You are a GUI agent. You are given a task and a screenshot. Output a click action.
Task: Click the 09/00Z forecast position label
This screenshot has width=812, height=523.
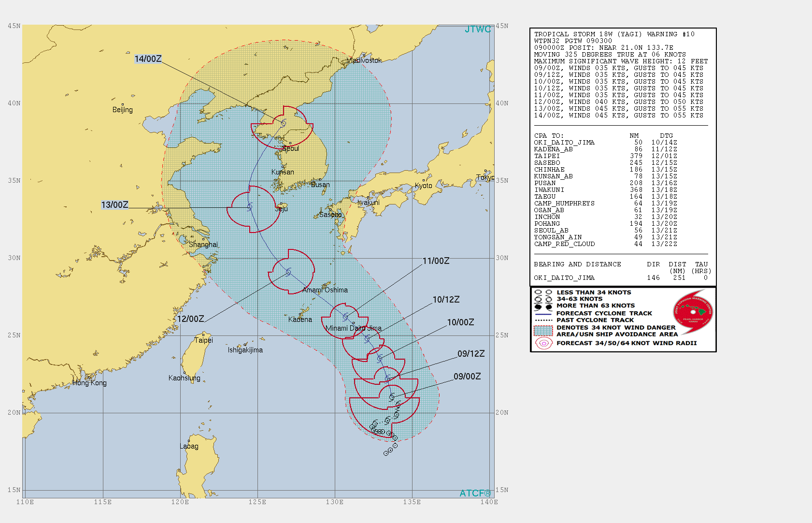[467, 377]
